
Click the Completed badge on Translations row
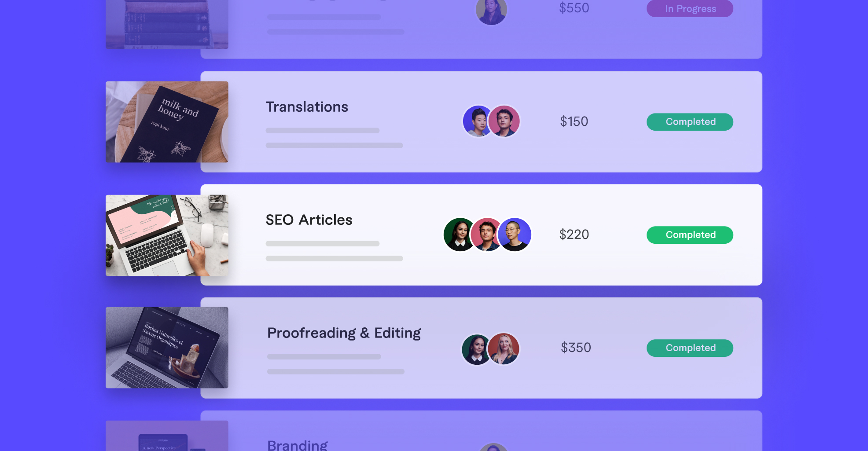click(x=690, y=122)
